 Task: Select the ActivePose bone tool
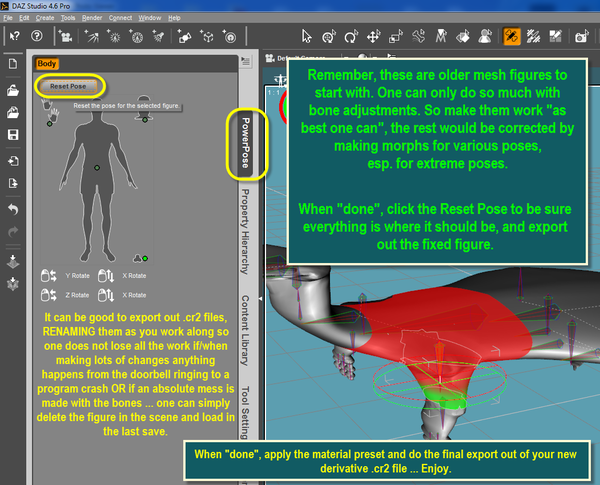click(x=419, y=36)
